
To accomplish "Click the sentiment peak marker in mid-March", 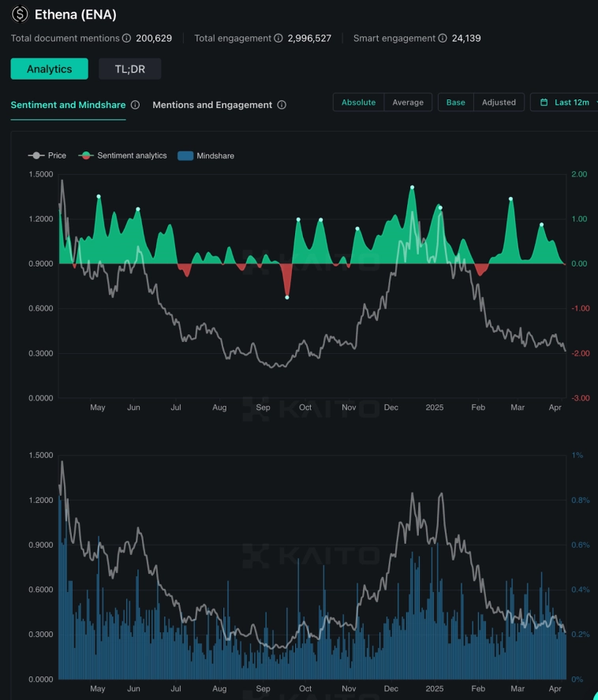I will point(542,225).
